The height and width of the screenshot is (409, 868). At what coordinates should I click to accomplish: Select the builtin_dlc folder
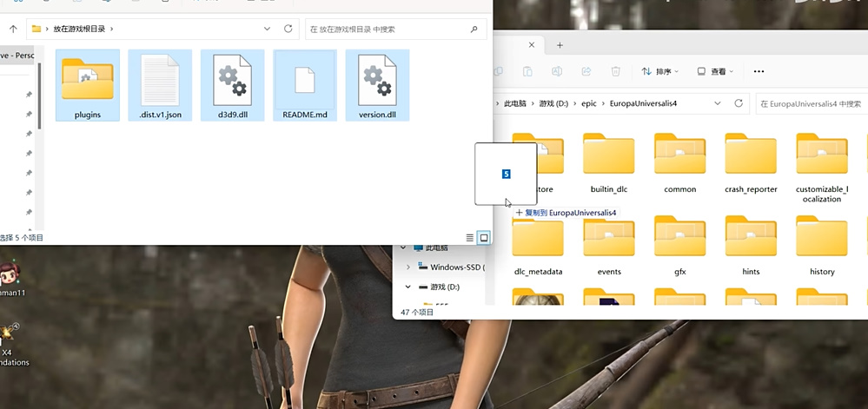click(609, 164)
